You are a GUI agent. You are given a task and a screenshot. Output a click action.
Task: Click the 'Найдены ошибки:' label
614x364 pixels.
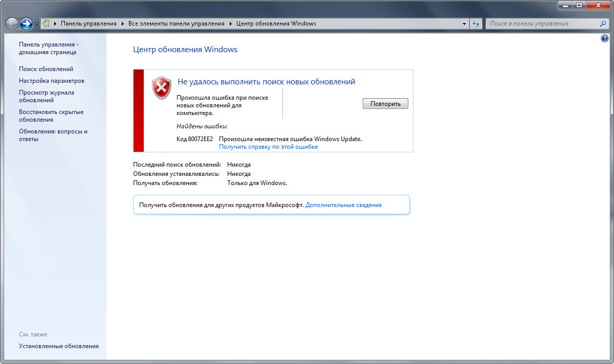tap(202, 126)
